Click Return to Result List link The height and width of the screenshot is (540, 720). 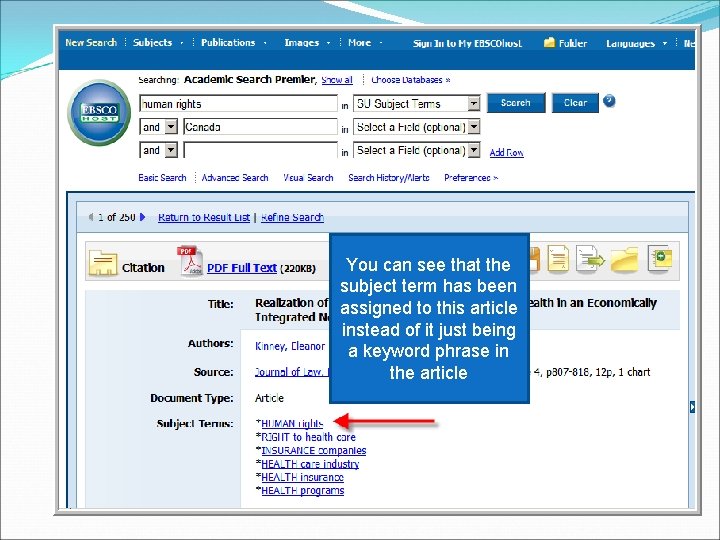[x=204, y=217]
